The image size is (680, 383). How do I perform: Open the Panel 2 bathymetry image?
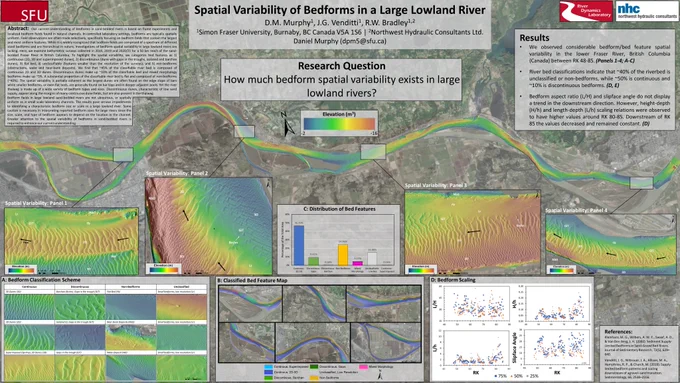pyautogui.click(x=209, y=226)
